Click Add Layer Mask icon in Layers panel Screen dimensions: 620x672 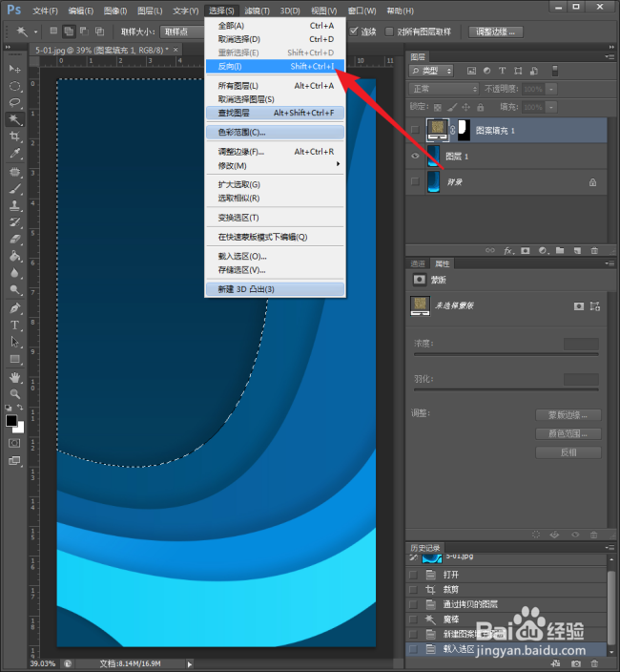click(x=526, y=251)
